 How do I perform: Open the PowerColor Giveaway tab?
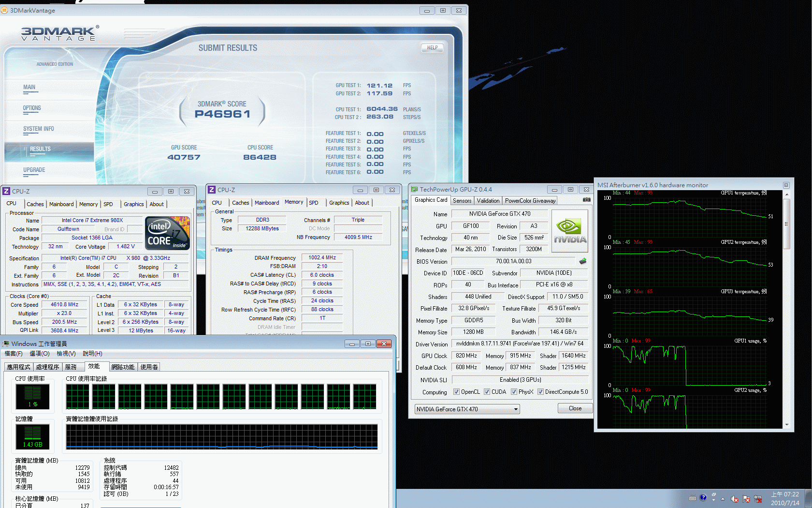click(x=530, y=201)
